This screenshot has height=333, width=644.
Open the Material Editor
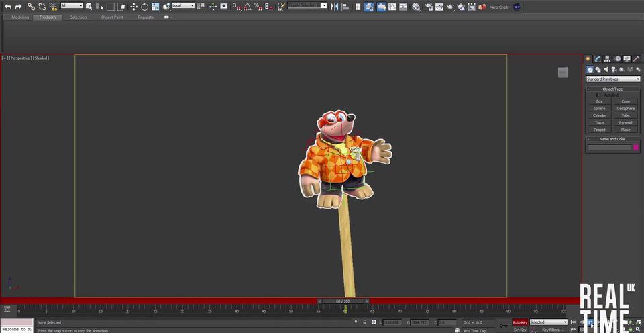pos(416,7)
